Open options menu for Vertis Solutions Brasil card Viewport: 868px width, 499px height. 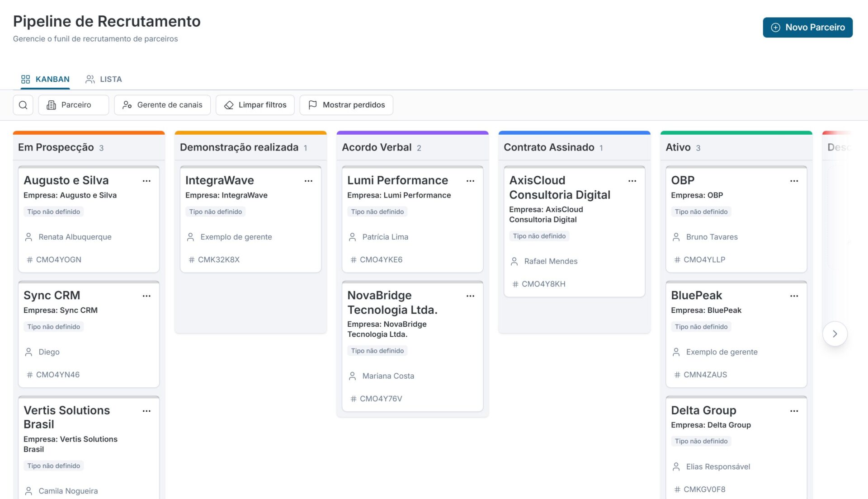[146, 411]
